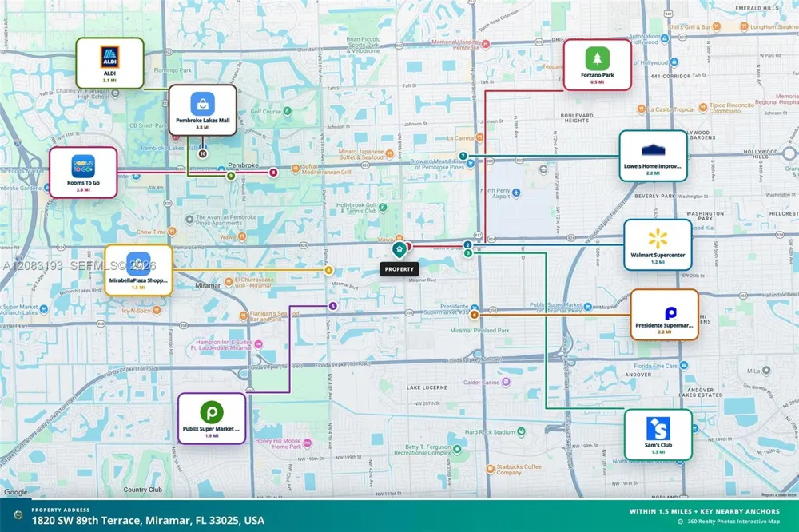Select the Presidente Supermarket card
Screen dimensions: 799x532
click(664, 315)
